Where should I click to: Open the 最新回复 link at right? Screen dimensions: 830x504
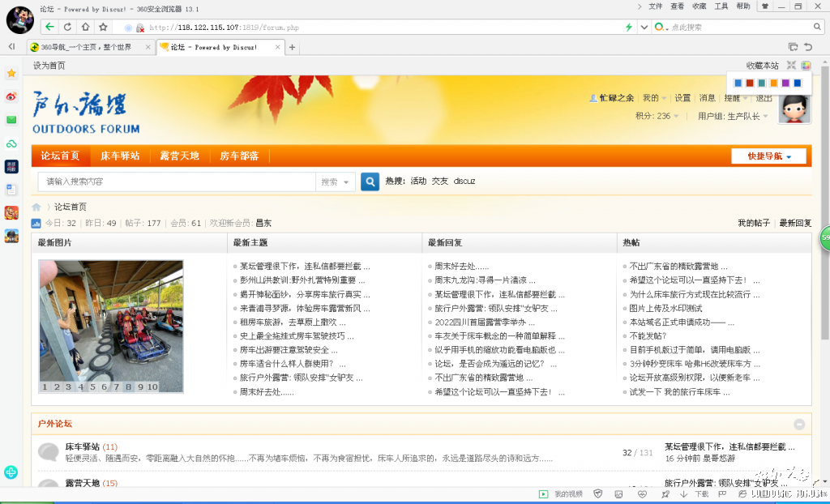[795, 223]
